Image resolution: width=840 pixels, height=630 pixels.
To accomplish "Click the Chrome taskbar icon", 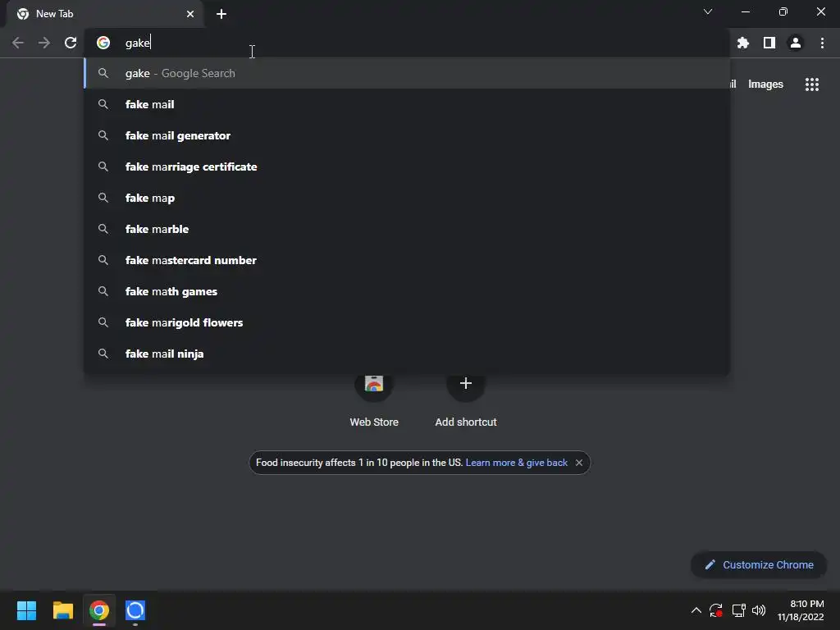I will point(99,610).
